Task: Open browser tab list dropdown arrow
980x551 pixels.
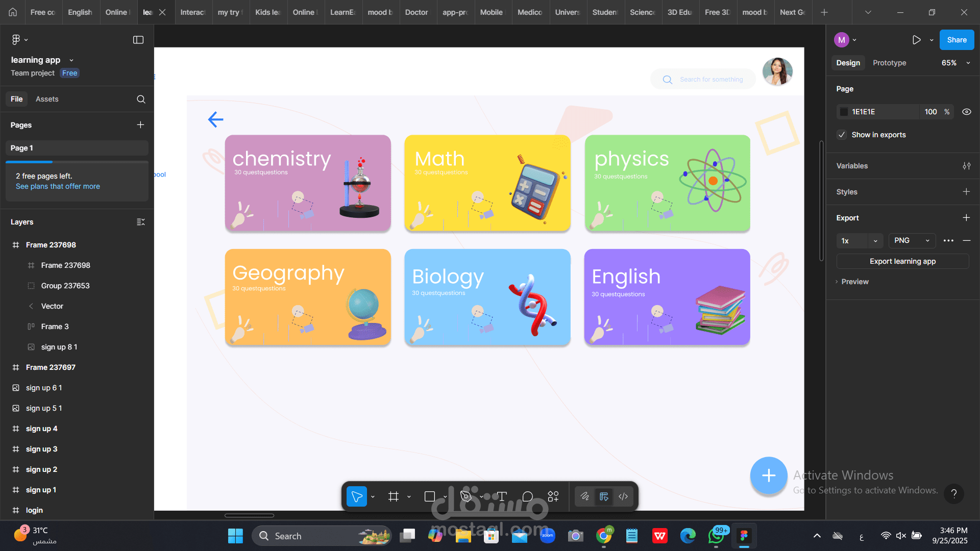Action: point(868,12)
